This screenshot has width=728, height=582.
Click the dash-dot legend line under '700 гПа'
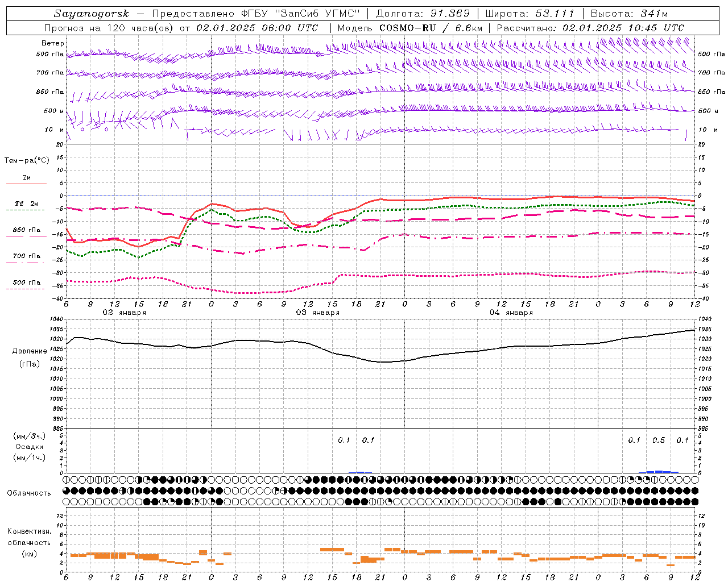point(25,263)
